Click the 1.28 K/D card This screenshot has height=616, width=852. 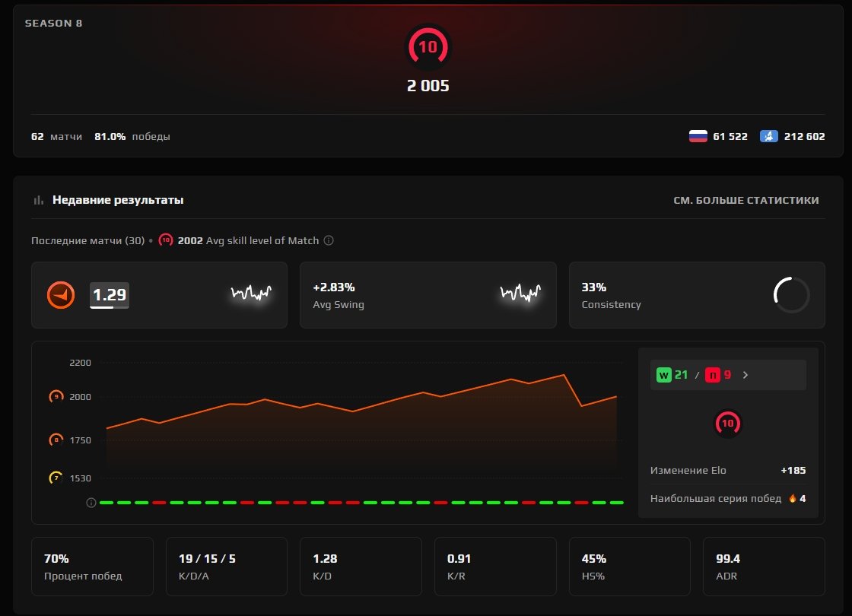point(361,567)
